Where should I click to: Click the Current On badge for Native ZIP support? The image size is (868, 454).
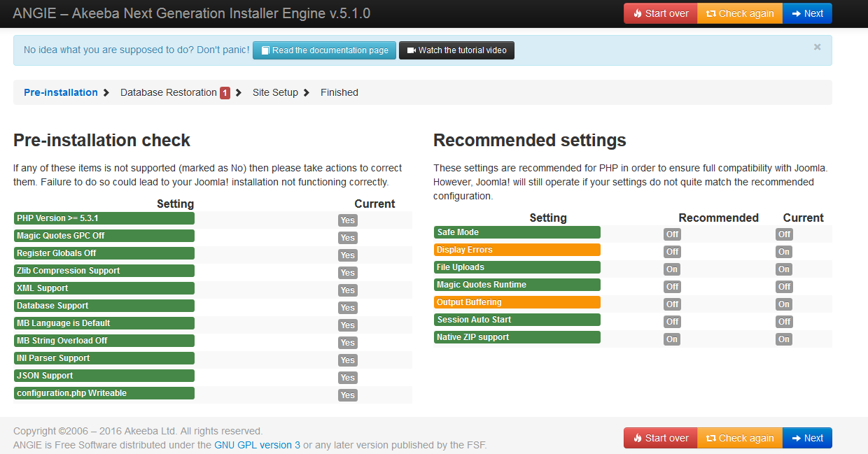click(784, 339)
